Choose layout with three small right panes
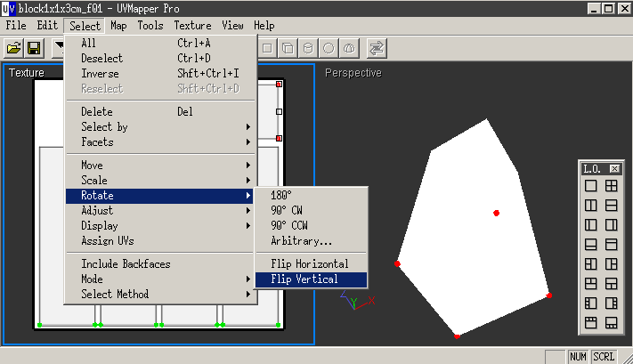This screenshot has width=633, height=364. click(x=612, y=303)
